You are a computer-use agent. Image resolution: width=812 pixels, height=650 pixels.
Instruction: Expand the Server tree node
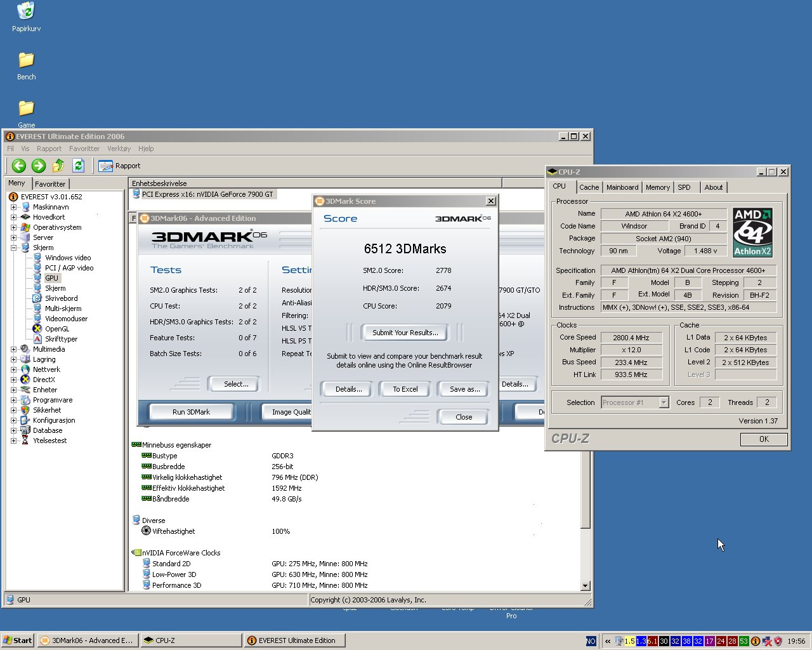point(13,237)
